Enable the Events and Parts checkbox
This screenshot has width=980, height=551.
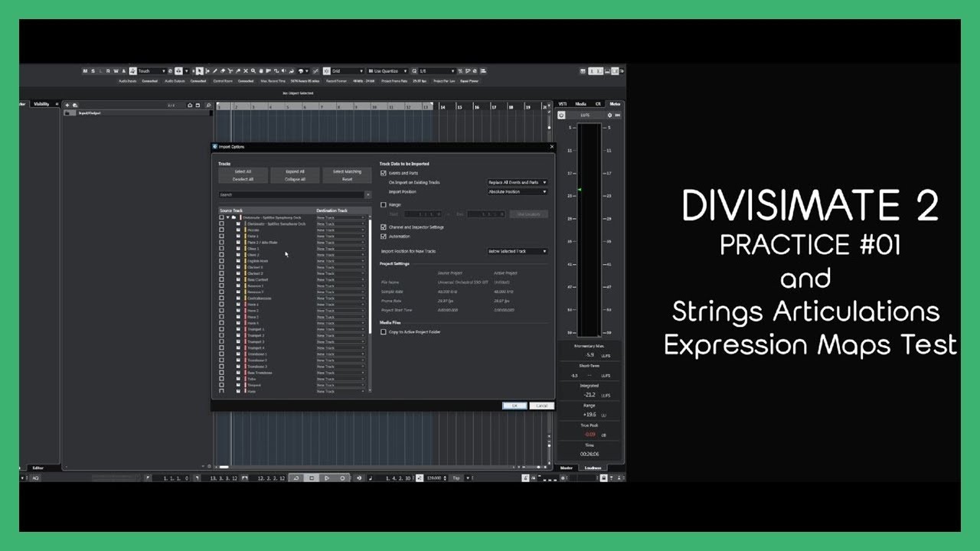(384, 174)
